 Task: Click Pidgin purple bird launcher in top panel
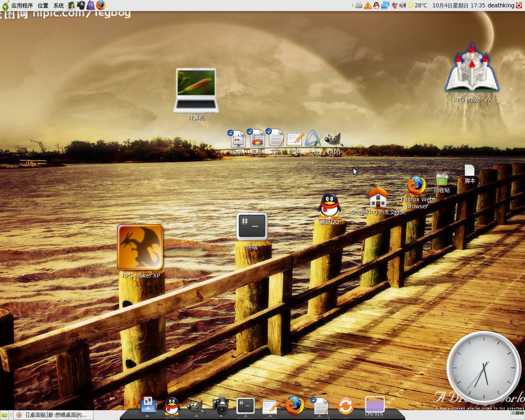pos(91,5)
